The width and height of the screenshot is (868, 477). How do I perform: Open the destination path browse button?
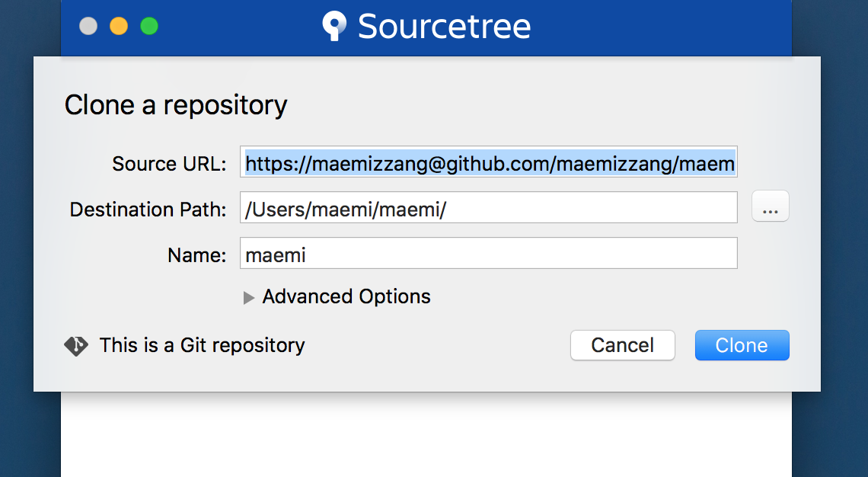pyautogui.click(x=770, y=206)
